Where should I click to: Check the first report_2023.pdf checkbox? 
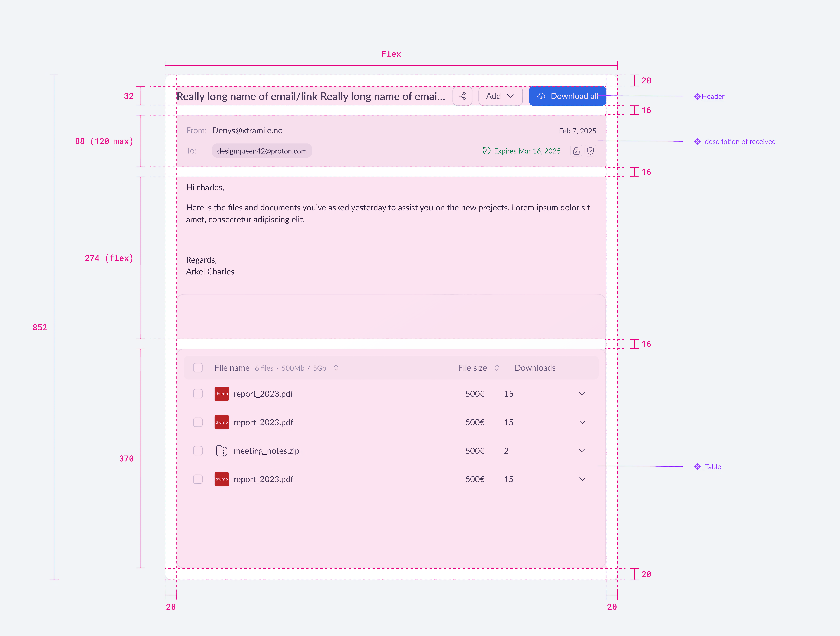198,394
